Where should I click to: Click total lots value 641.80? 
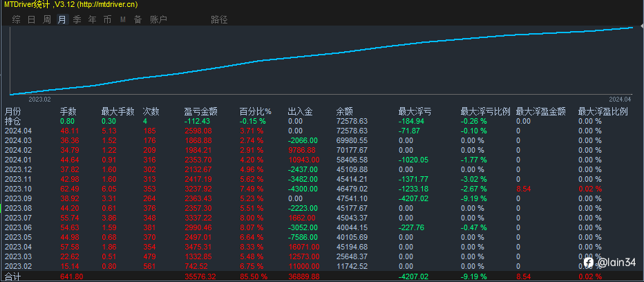pos(71,276)
